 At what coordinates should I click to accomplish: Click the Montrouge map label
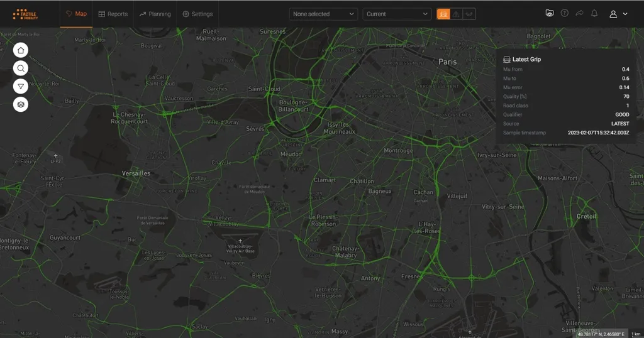tap(398, 151)
